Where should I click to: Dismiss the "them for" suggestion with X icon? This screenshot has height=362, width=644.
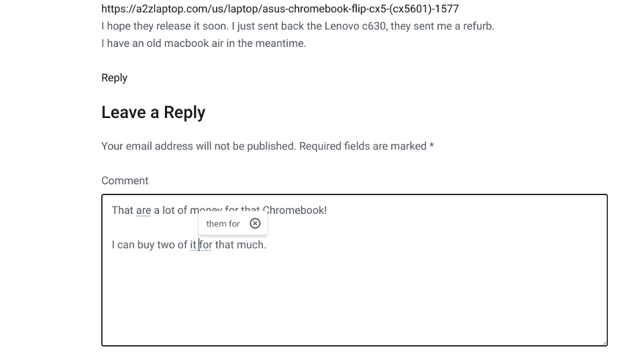tap(255, 223)
